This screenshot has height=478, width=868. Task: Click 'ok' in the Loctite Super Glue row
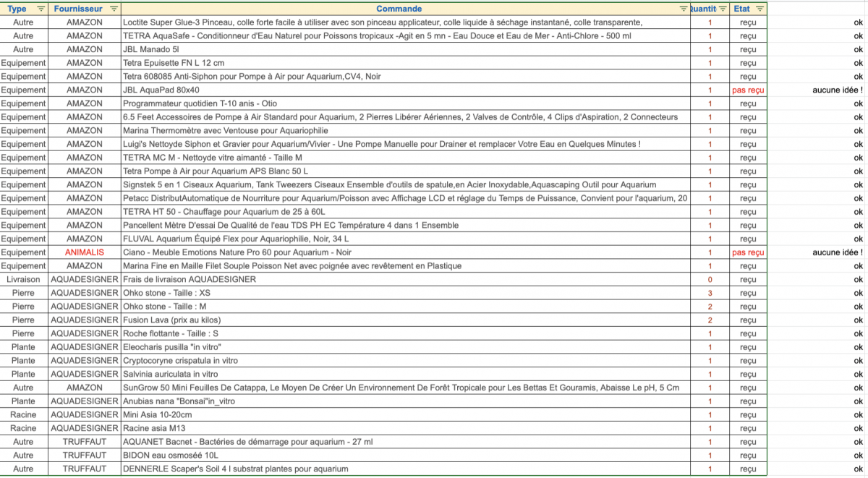[x=858, y=22]
